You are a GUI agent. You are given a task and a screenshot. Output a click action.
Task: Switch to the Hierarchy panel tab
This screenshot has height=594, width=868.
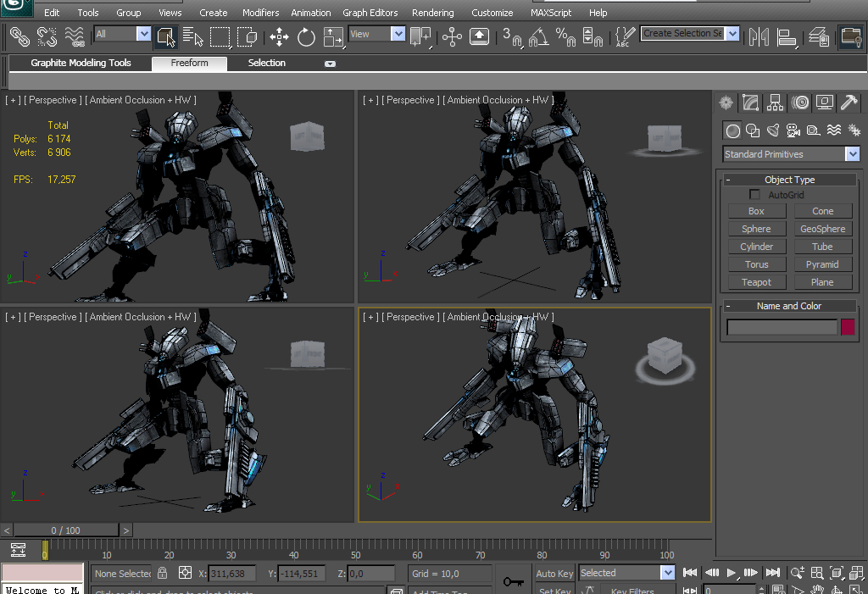tap(775, 103)
